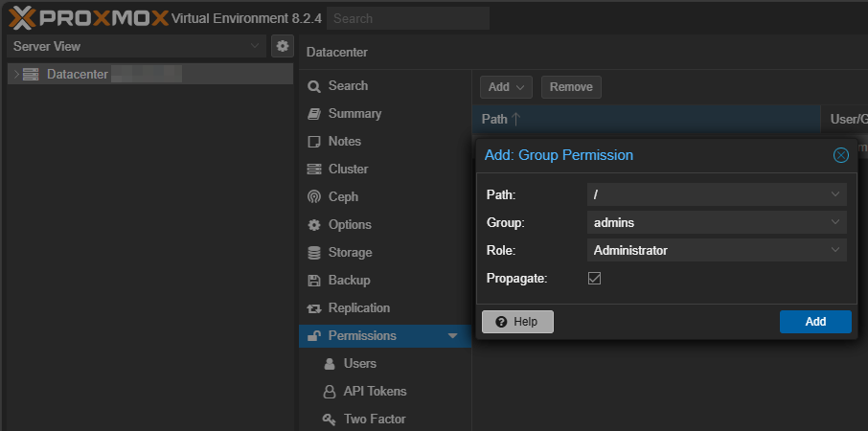
Task: Uncheck the Propagate checkbox
Action: pos(594,278)
